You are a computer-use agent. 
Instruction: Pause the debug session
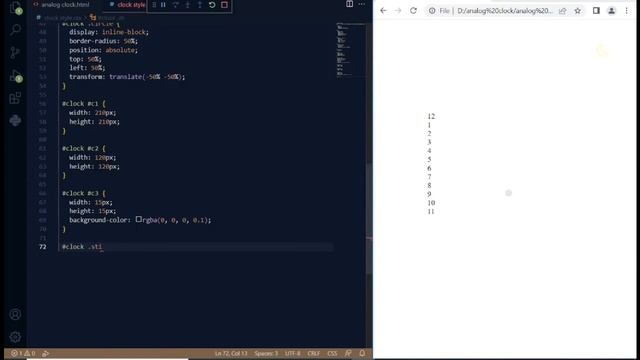pos(163,5)
